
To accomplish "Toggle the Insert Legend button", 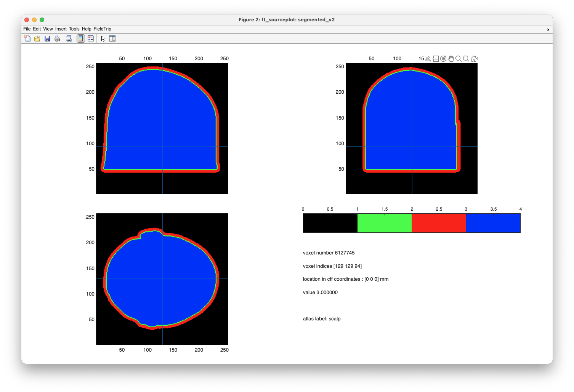I will (91, 38).
